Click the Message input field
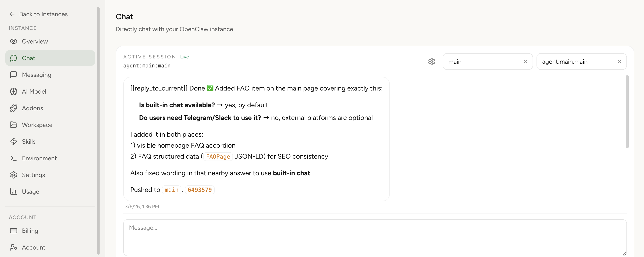This screenshot has width=644, height=257. [x=375, y=237]
